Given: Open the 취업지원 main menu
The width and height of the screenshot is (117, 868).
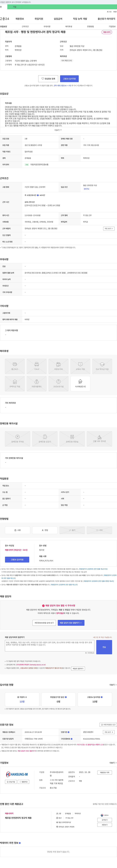Looking at the screenshot, I should (39, 19).
